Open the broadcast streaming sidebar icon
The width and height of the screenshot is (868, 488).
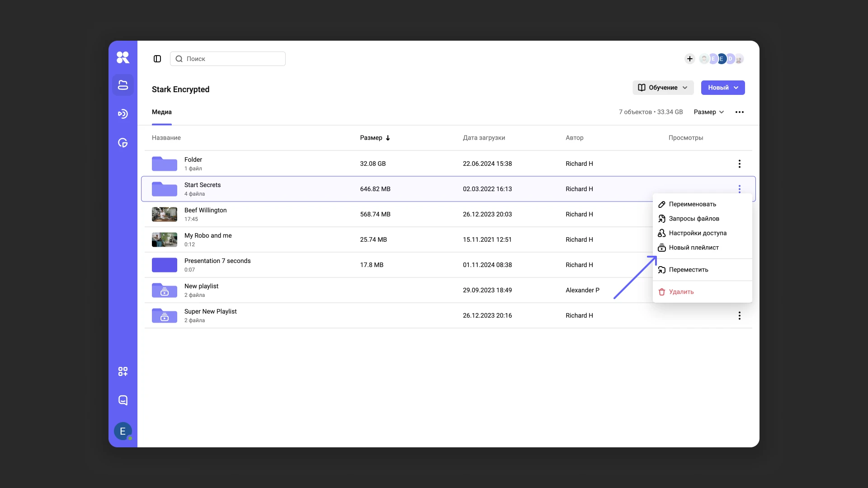123,114
